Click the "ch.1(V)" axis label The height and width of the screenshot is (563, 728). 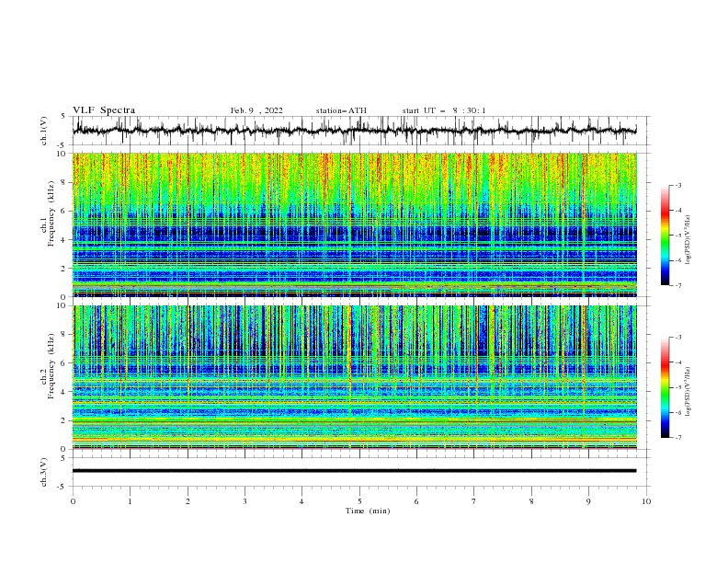[x=44, y=131]
